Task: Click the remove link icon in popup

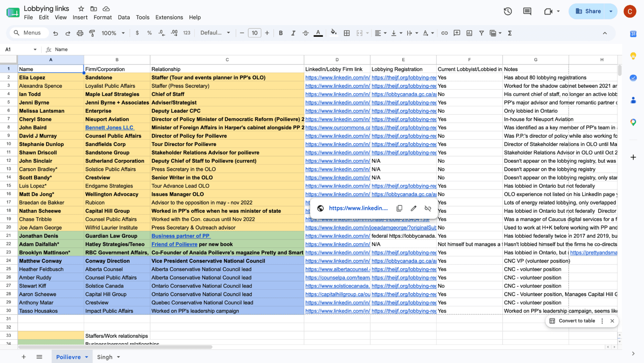Action: (428, 208)
